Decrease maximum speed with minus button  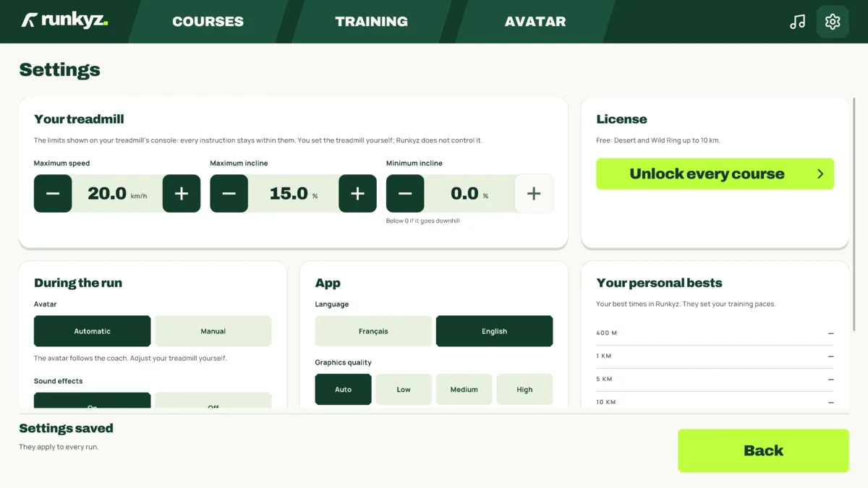[x=53, y=194]
